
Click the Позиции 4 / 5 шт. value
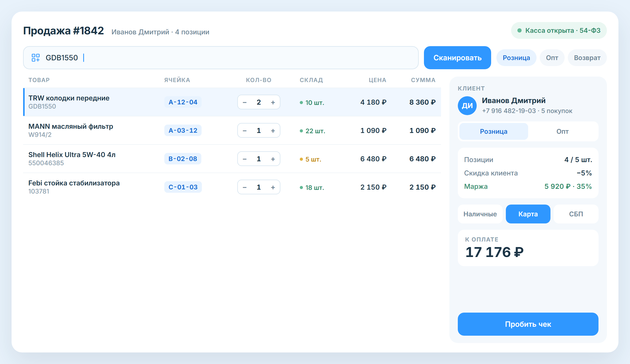coord(578,160)
